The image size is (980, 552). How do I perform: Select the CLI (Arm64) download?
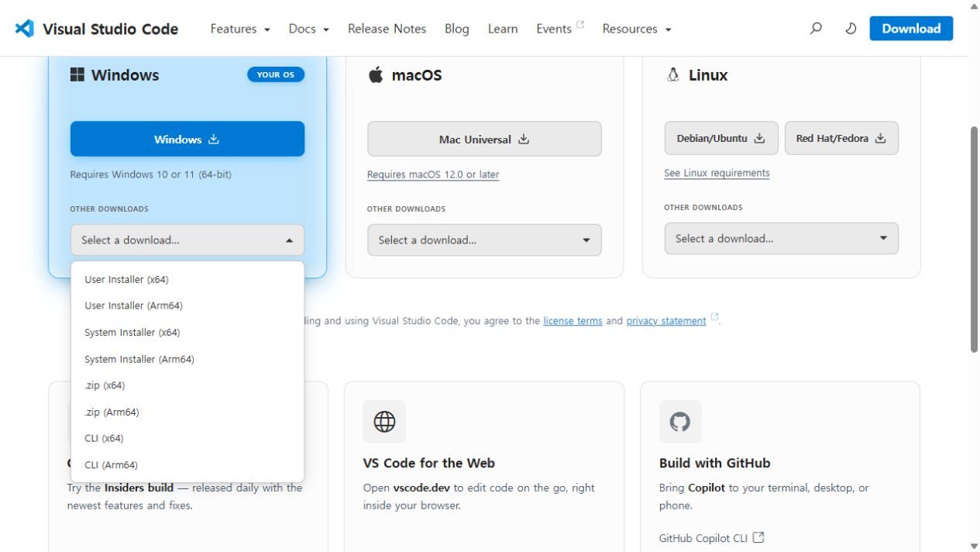coord(187,465)
